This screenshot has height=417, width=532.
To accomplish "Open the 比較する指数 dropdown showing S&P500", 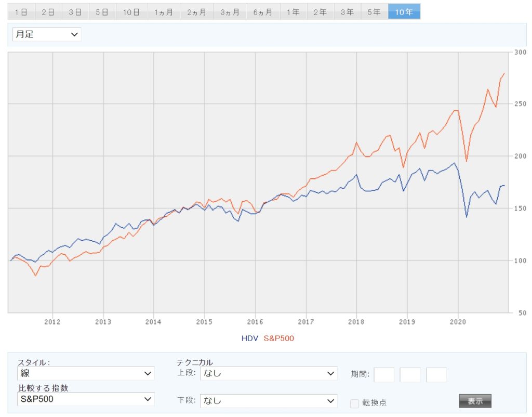I will click(86, 399).
